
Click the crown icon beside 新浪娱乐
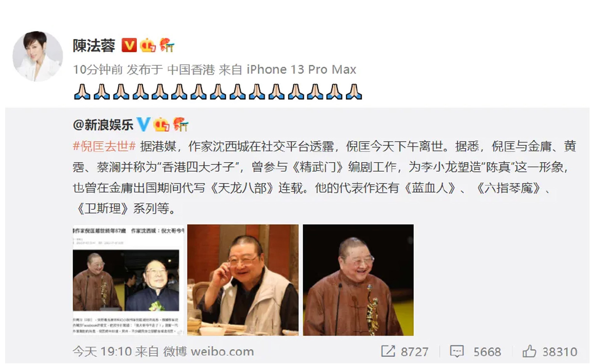162,124
